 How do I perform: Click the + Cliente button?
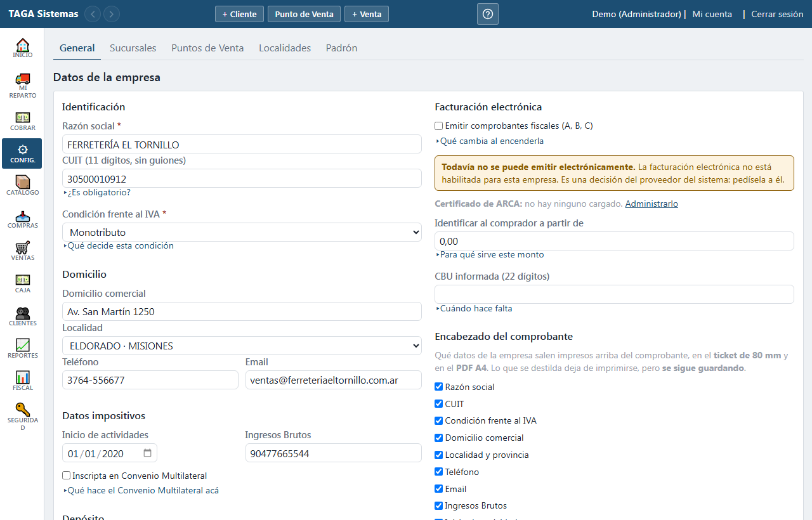239,14
